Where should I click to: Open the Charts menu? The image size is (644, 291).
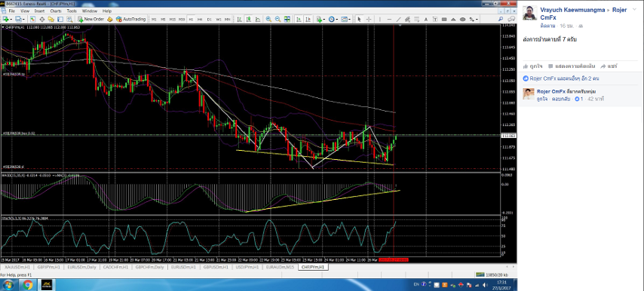56,11
